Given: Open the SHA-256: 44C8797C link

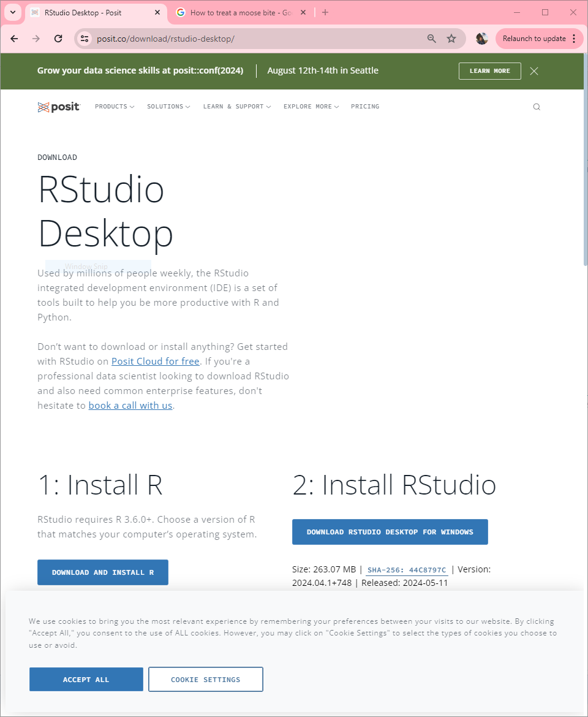Looking at the screenshot, I should coord(407,570).
